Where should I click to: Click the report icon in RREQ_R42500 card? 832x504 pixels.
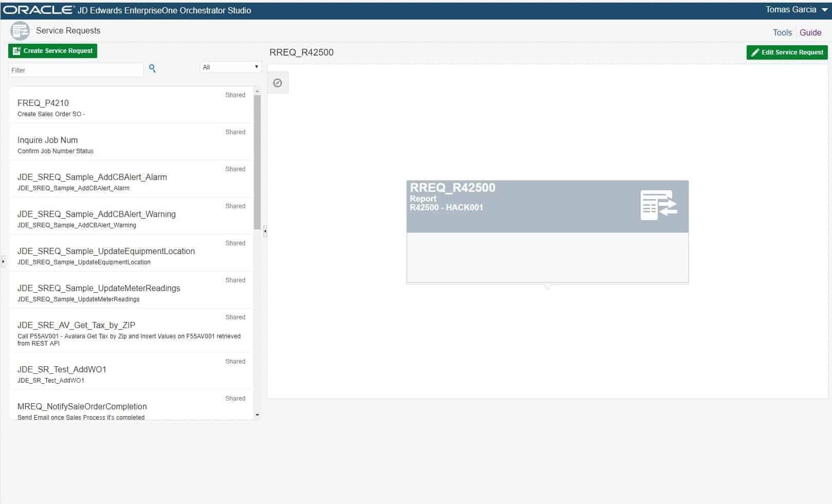click(x=659, y=205)
